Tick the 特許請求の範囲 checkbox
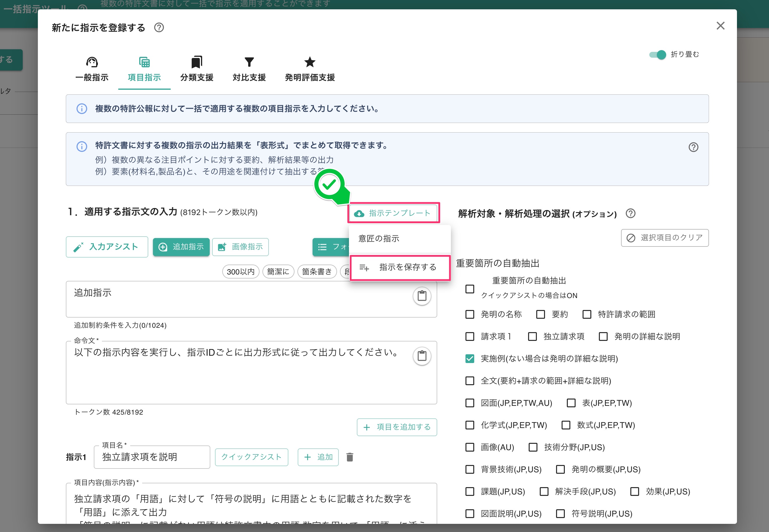The image size is (769, 532). pyautogui.click(x=587, y=314)
